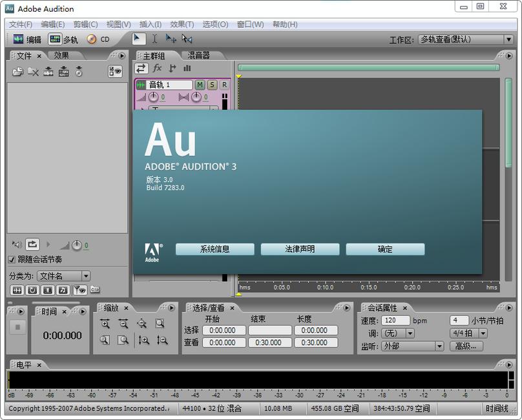Open the 窗口(W) menu
This screenshot has width=522, height=420.
tap(251, 25)
